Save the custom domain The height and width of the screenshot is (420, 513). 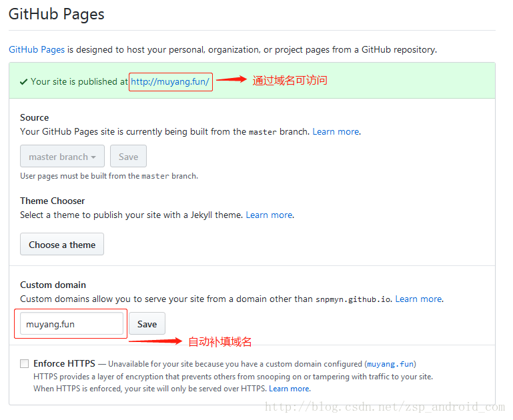pos(147,323)
